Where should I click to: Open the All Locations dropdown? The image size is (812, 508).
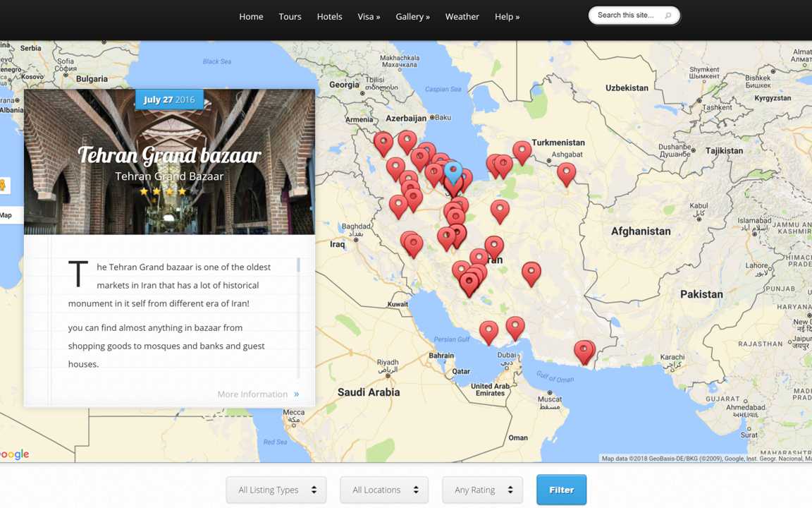click(x=384, y=490)
